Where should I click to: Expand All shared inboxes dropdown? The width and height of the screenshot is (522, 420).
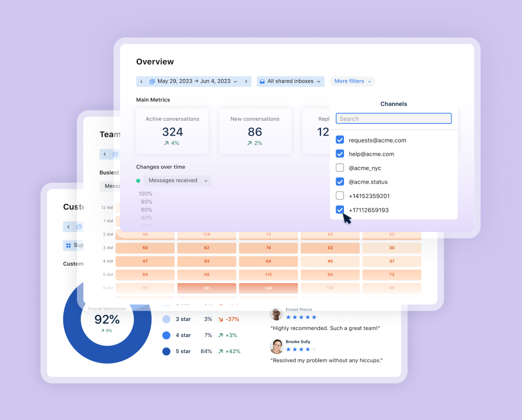pos(290,81)
